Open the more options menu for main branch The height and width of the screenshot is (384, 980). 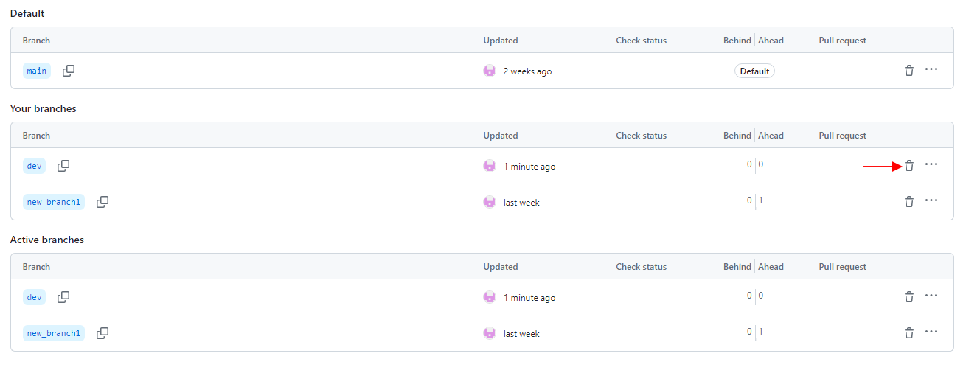click(x=931, y=69)
